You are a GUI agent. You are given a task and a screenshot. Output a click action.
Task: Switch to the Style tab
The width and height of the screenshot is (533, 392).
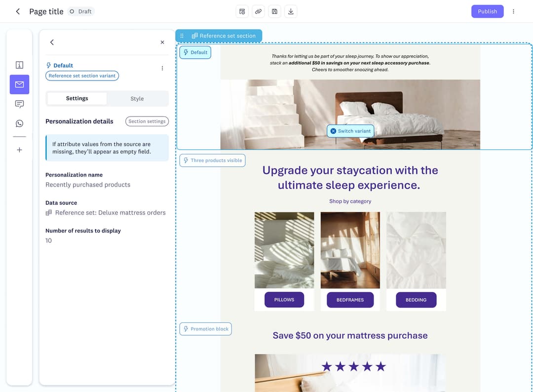click(137, 99)
